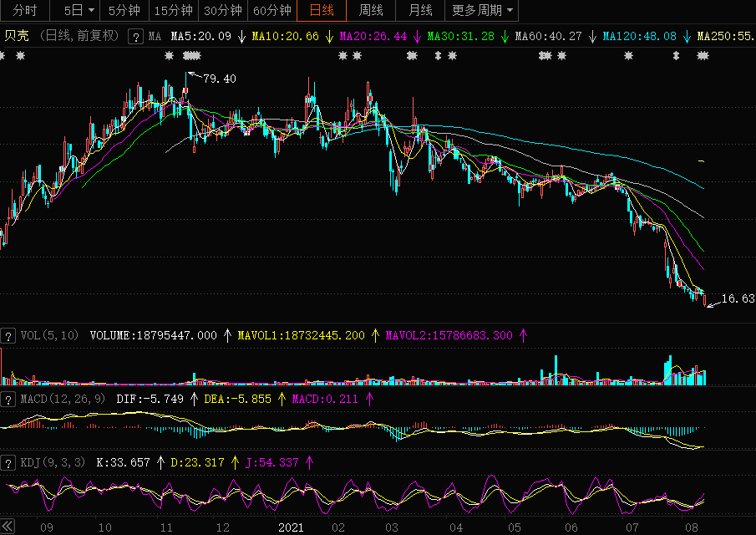The image size is (756, 535).
Task: Click the MA label next to help icon
Action: point(155,36)
